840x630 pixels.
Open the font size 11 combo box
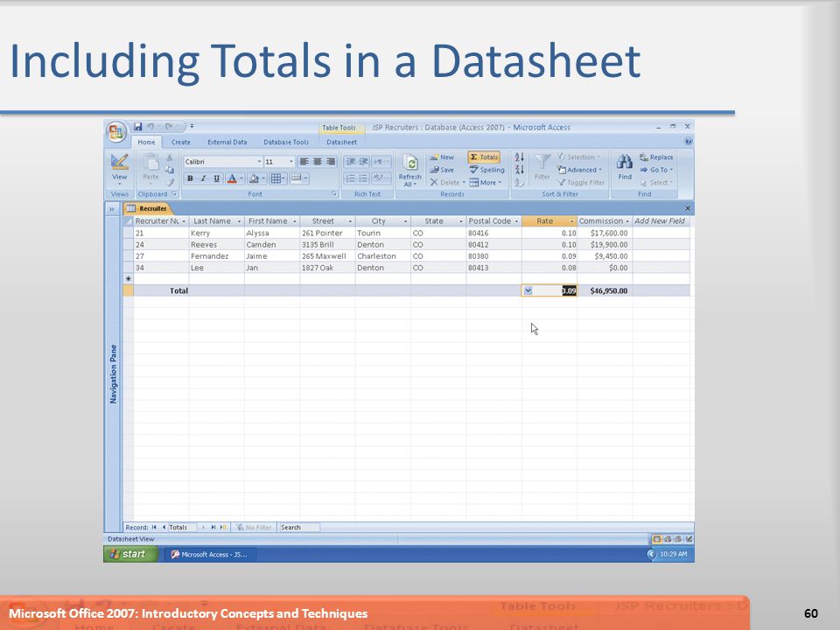[279, 161]
